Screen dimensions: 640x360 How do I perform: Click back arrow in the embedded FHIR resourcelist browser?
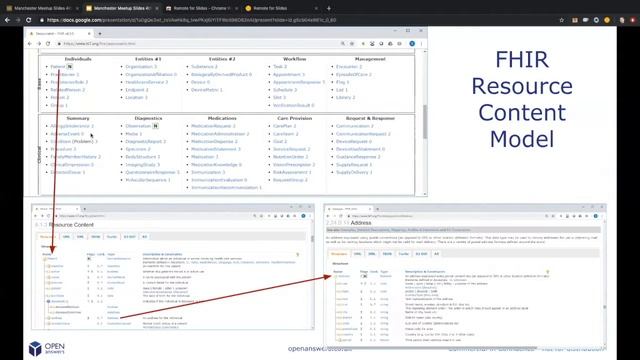point(30,44)
